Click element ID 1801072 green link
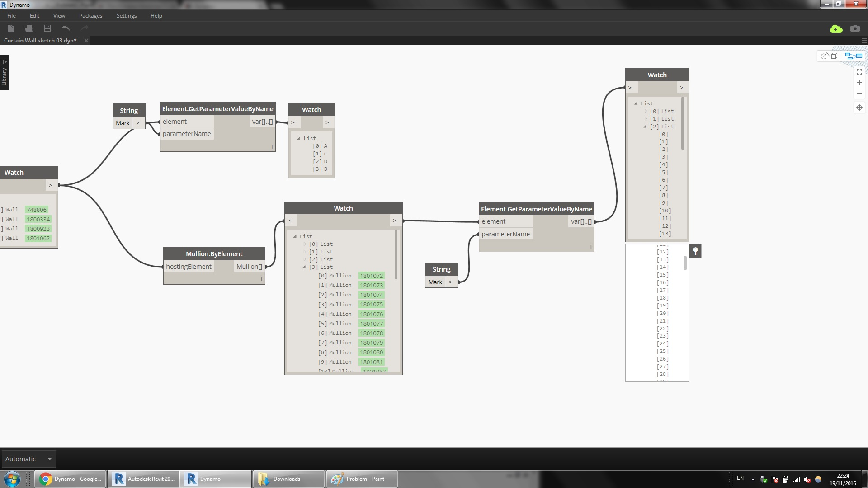 371,276
